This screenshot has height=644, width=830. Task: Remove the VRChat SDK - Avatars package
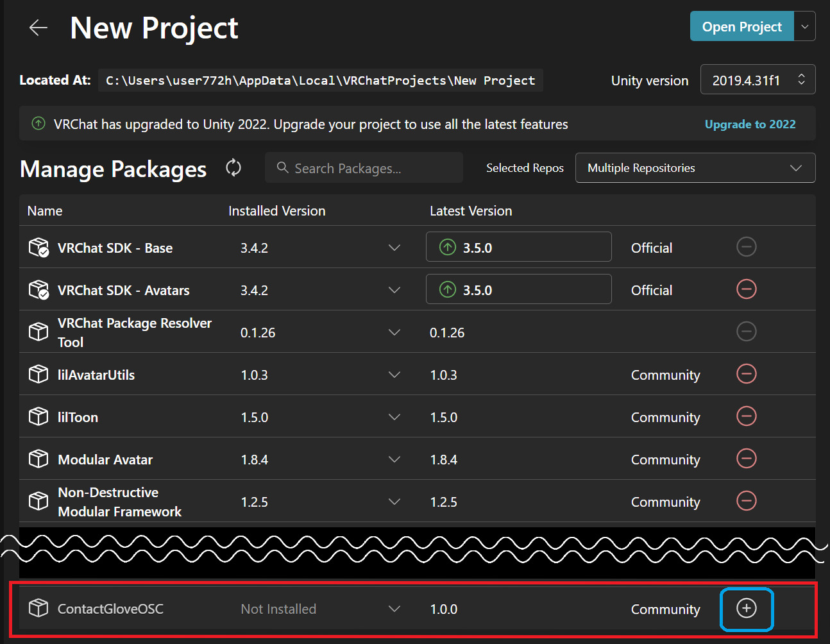pos(747,289)
